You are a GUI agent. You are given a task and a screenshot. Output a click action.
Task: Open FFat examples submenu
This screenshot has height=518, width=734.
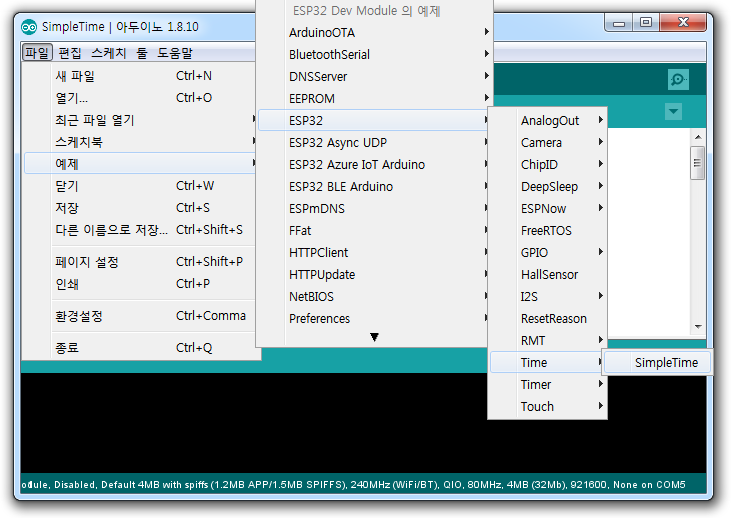tap(374, 230)
